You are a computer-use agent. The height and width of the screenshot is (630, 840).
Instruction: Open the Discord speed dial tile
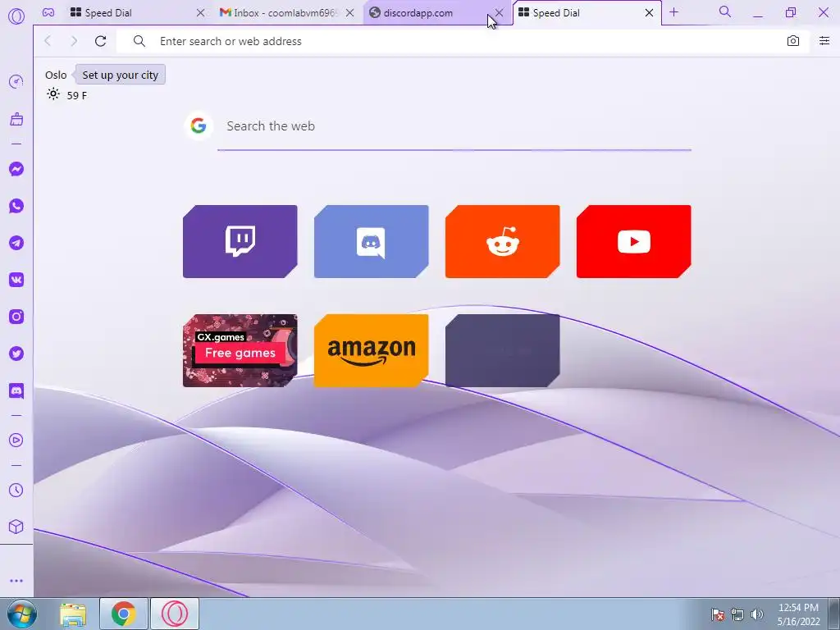pyautogui.click(x=372, y=242)
